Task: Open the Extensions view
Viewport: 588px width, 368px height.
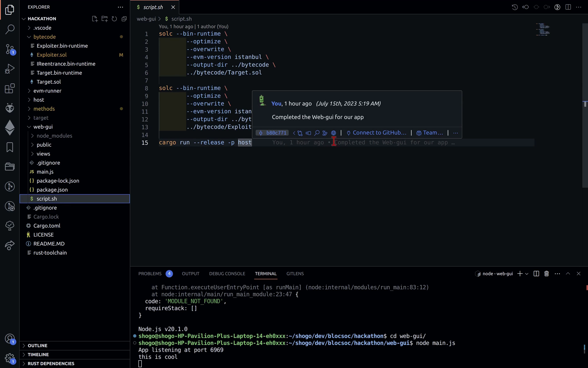Action: (x=10, y=88)
